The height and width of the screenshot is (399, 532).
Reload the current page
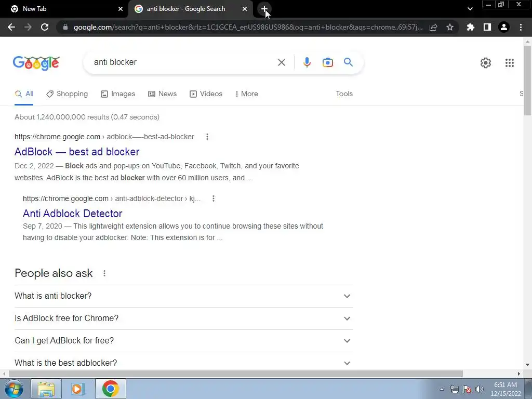tap(45, 27)
